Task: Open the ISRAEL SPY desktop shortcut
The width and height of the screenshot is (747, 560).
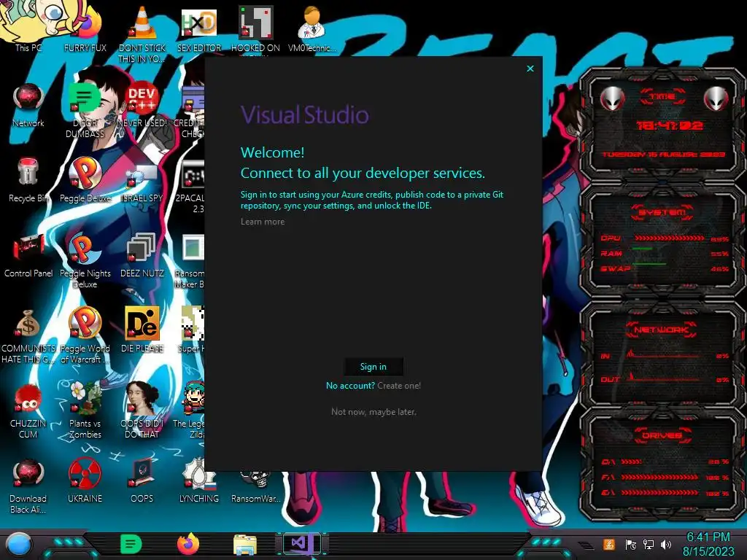Action: [142, 183]
